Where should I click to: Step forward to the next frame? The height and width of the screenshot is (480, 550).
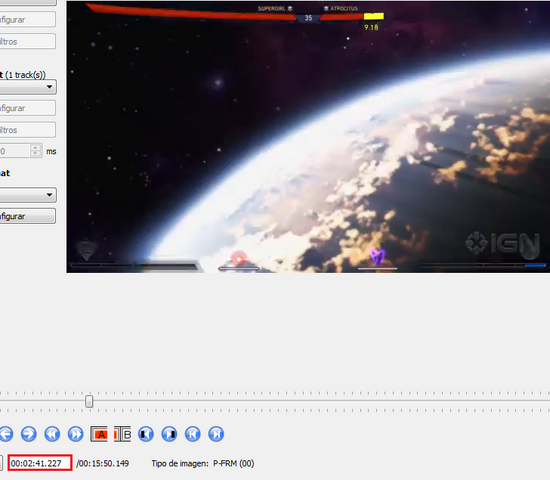(x=29, y=434)
